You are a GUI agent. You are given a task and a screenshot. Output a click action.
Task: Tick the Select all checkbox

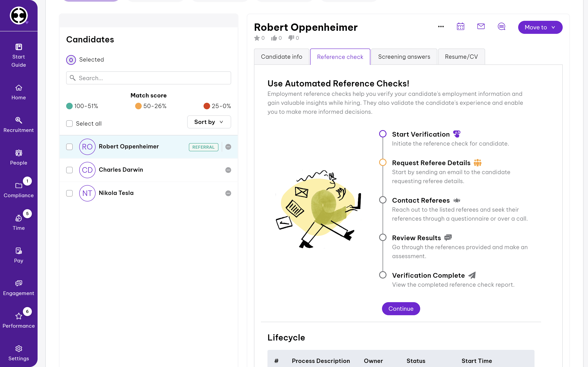tap(69, 124)
